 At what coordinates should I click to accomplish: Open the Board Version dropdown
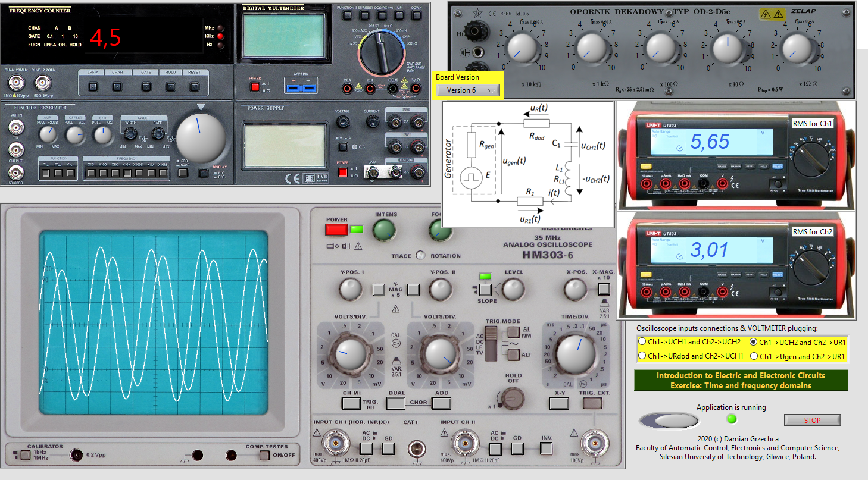(467, 90)
